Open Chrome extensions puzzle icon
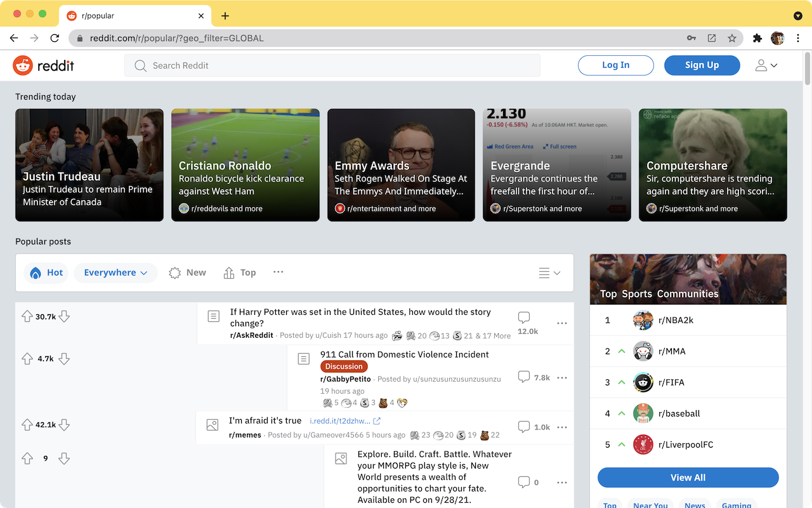 coord(757,38)
